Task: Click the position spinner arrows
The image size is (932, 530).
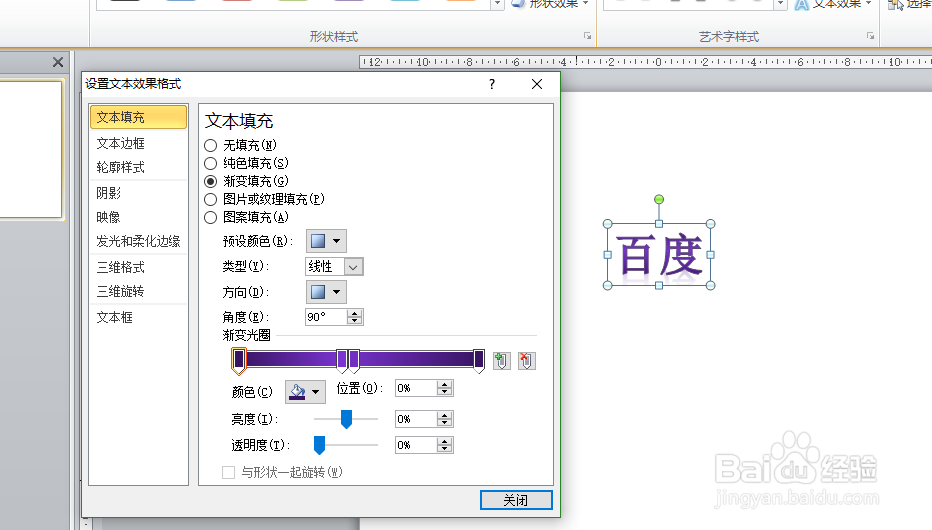Action: click(x=445, y=388)
